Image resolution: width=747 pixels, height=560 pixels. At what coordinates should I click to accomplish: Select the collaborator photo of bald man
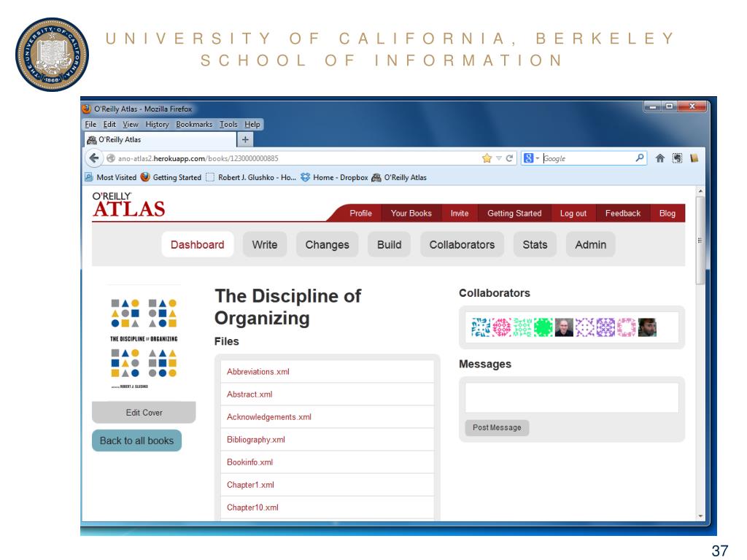tap(564, 327)
